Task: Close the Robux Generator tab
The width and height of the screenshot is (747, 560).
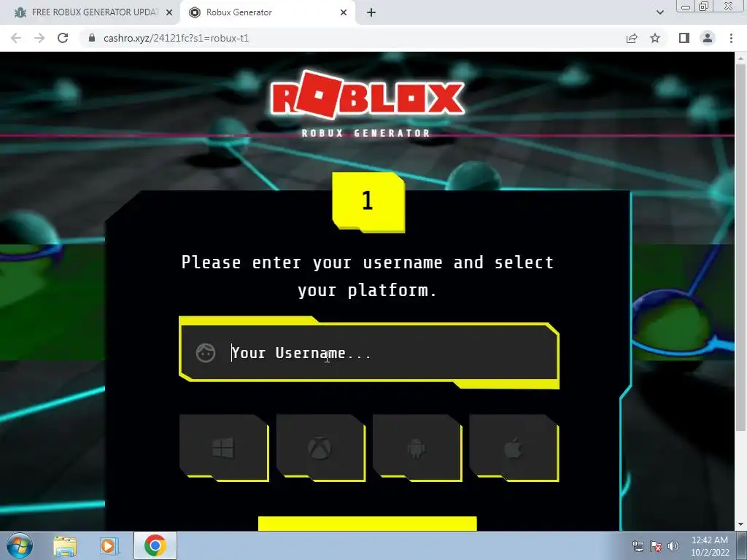Action: click(x=344, y=12)
